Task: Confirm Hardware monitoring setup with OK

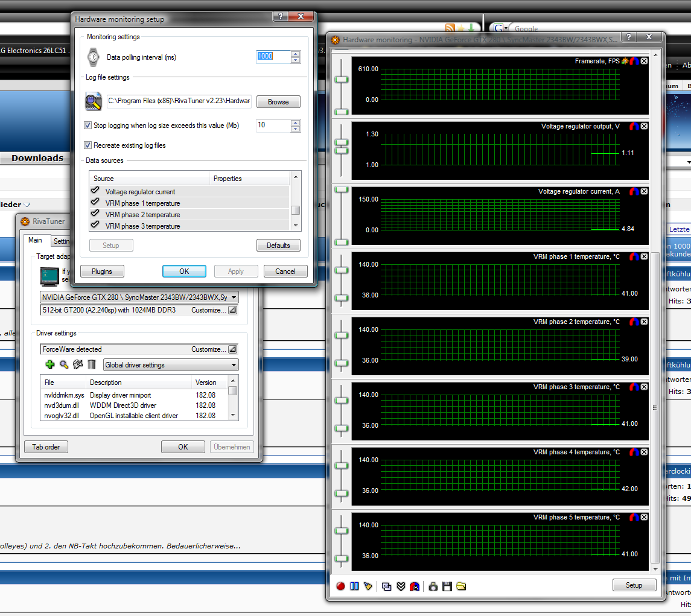Action: point(184,271)
